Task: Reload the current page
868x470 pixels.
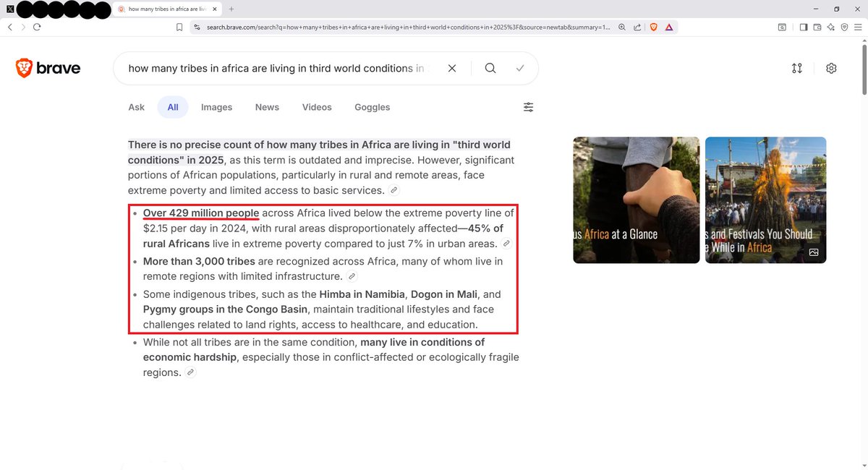Action: pyautogui.click(x=37, y=27)
